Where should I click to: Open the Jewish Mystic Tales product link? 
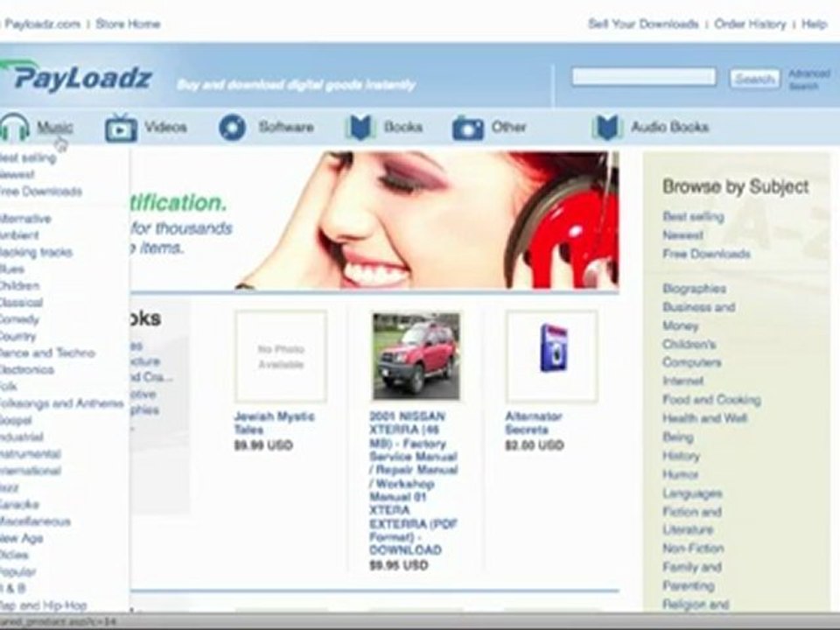point(274,423)
